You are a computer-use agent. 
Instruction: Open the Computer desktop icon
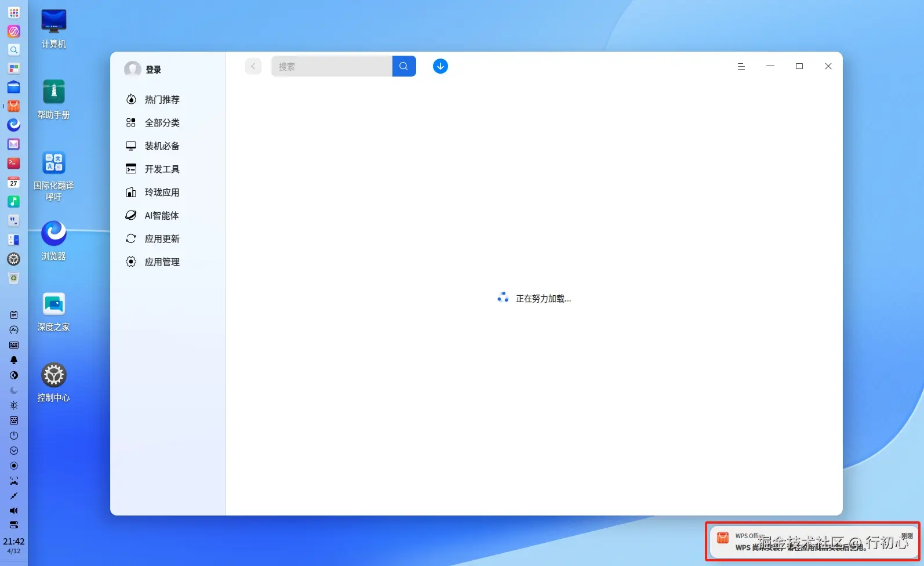click(x=54, y=29)
